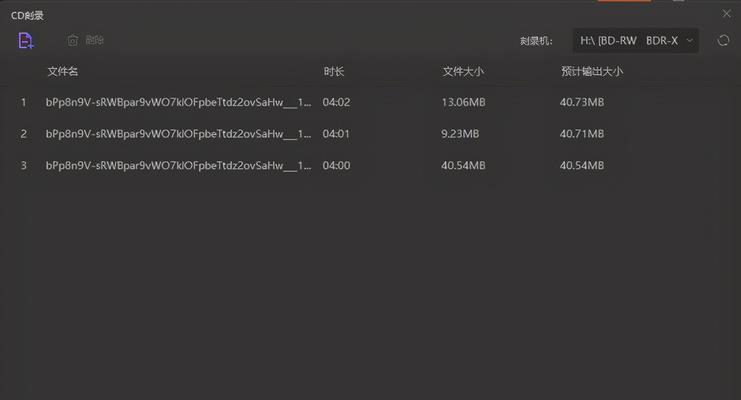Select the second track row filename
741x400 pixels.
click(x=179, y=134)
